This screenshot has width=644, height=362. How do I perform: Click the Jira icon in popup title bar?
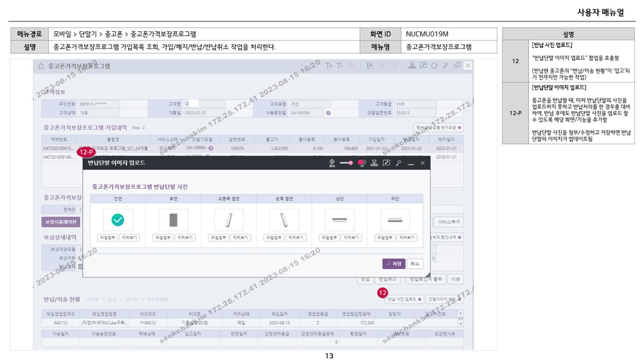(332, 163)
